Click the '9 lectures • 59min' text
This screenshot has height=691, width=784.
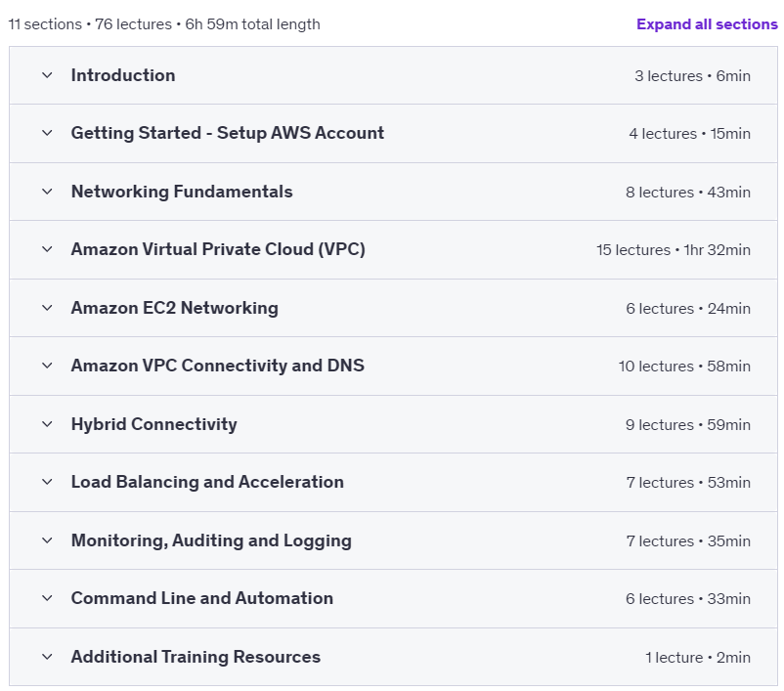pos(688,424)
